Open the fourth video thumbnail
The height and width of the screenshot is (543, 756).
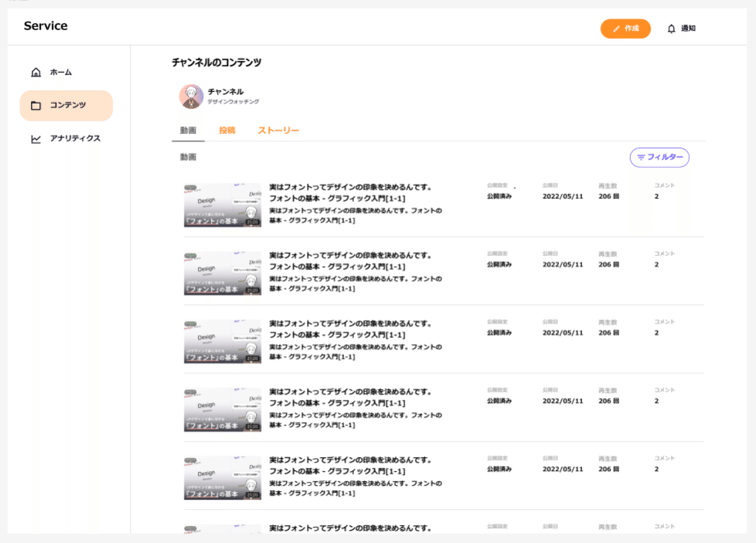[223, 410]
